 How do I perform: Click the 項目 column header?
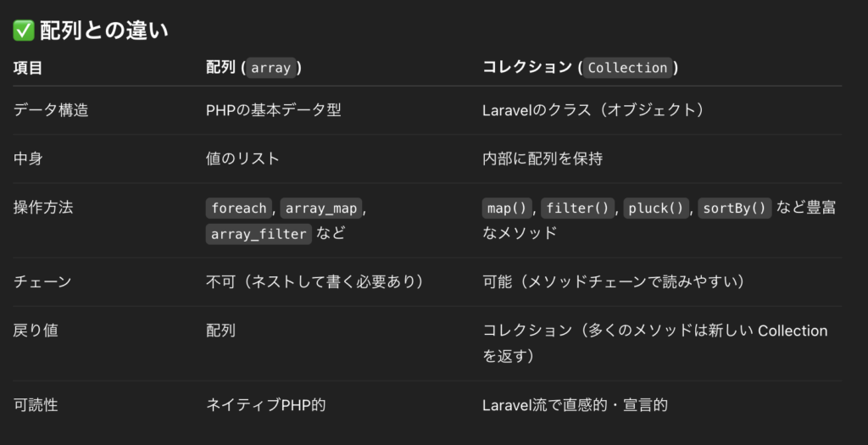28,68
